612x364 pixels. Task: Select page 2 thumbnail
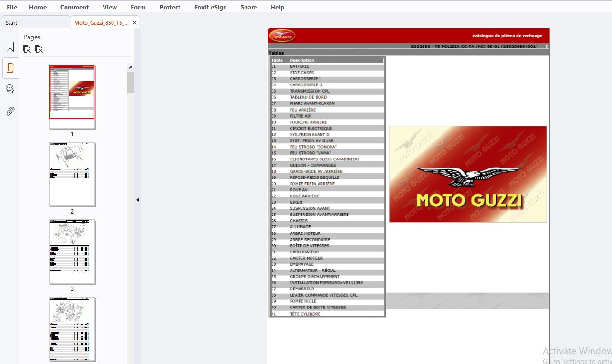pyautogui.click(x=72, y=174)
